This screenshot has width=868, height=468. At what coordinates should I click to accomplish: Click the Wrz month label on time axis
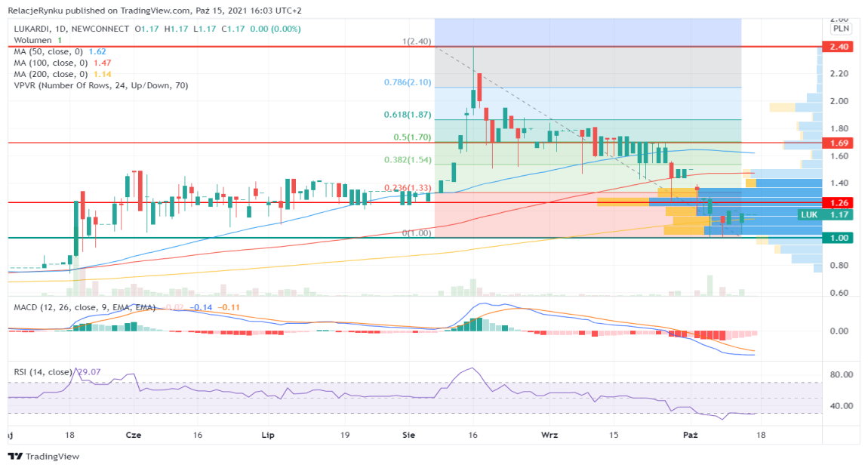(x=549, y=435)
